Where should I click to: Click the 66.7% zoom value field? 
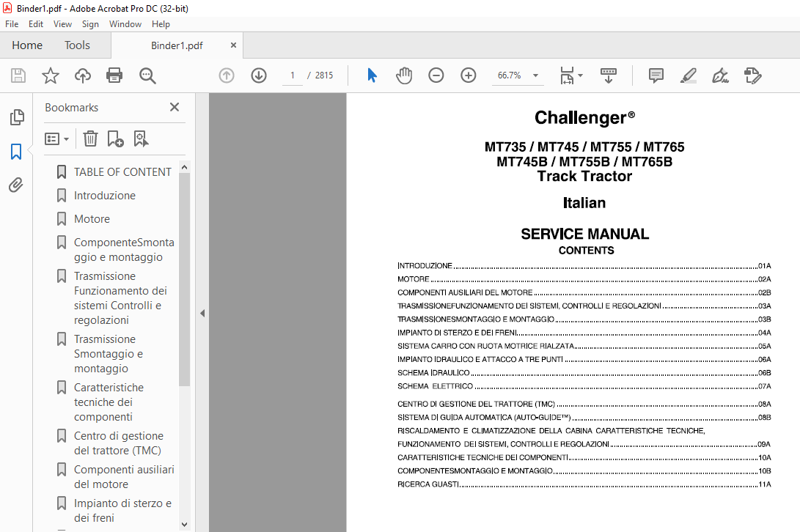point(509,75)
